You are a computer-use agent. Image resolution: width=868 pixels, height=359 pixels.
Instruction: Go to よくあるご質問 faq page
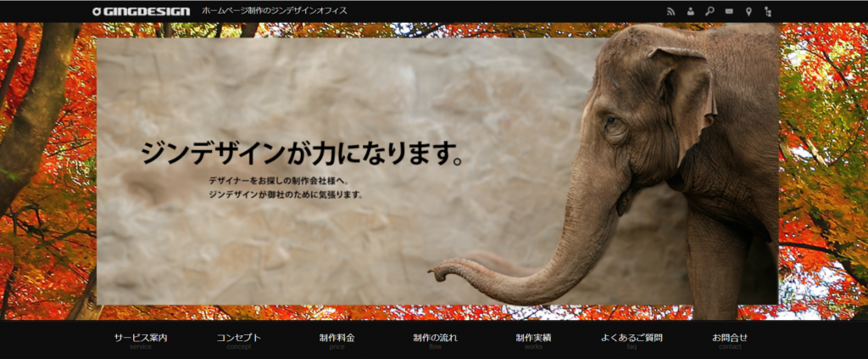point(632,341)
